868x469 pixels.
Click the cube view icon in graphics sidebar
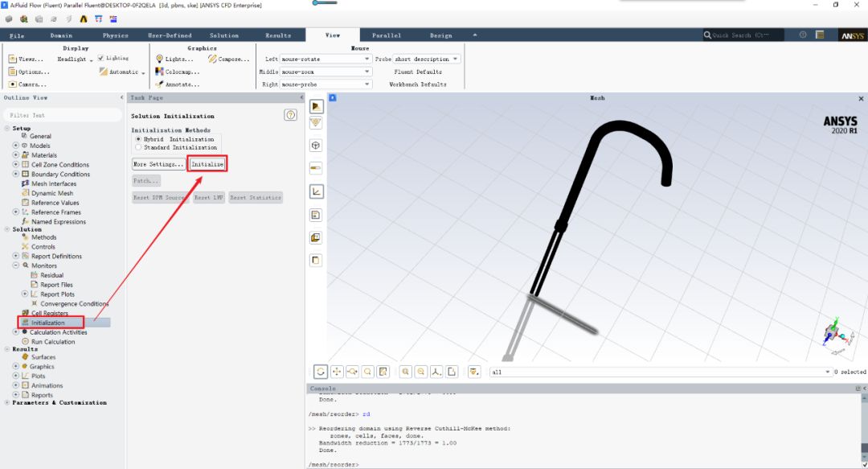point(316,146)
